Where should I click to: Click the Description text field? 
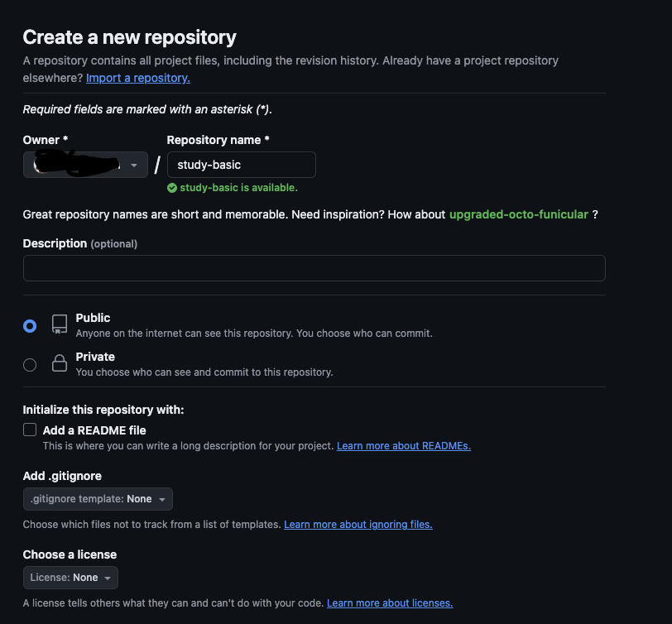[314, 268]
